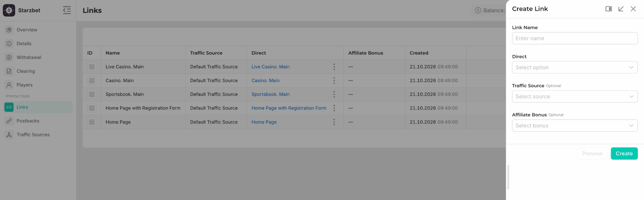Select Links in Promo Tools

[x=38, y=107]
